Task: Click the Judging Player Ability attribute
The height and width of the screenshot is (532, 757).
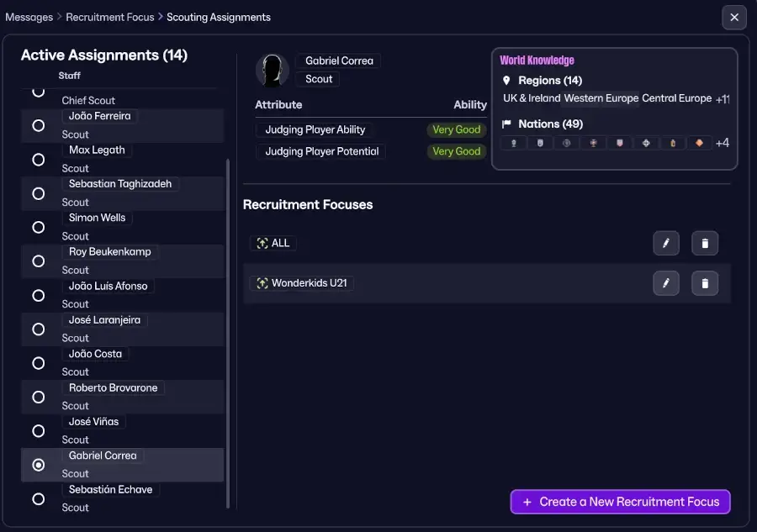Action: (x=315, y=129)
